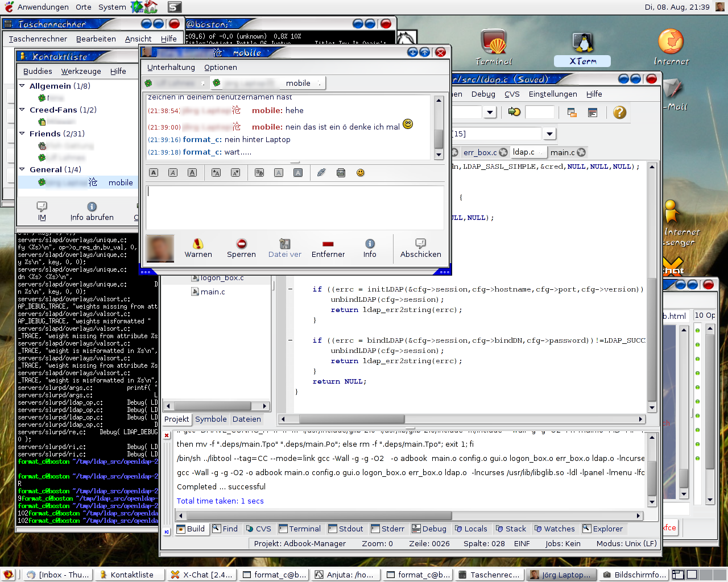
Task: Collapse the Friends buddy group
Action: [x=22, y=134]
